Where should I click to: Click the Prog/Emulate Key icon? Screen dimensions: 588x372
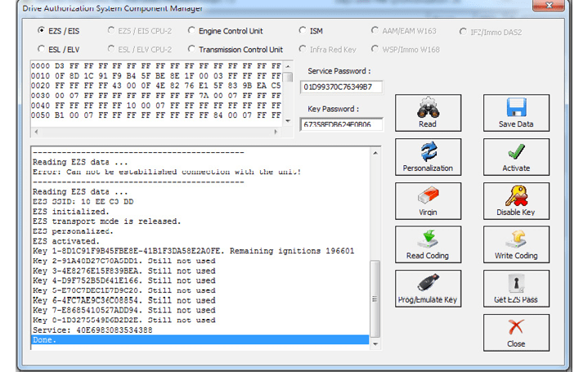[x=427, y=284]
